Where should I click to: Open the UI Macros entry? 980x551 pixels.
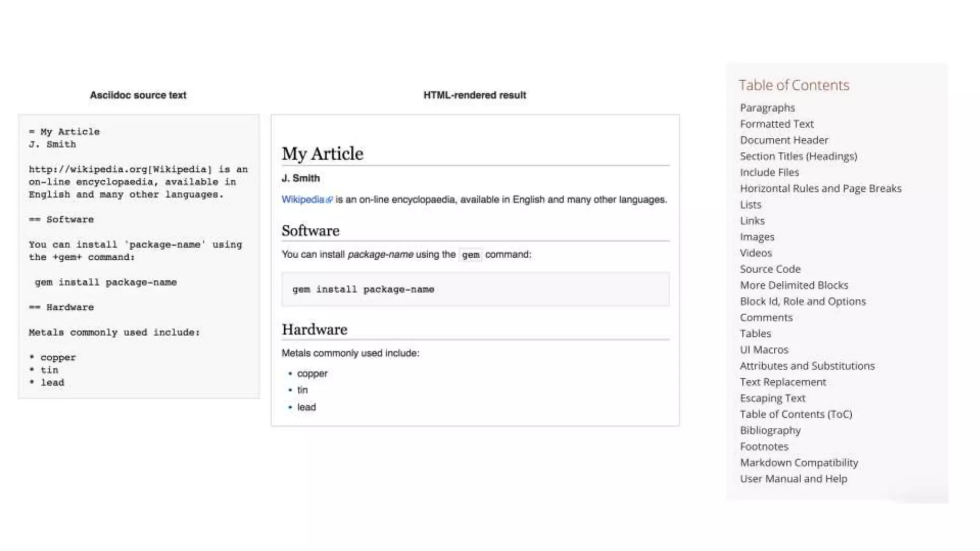point(764,350)
